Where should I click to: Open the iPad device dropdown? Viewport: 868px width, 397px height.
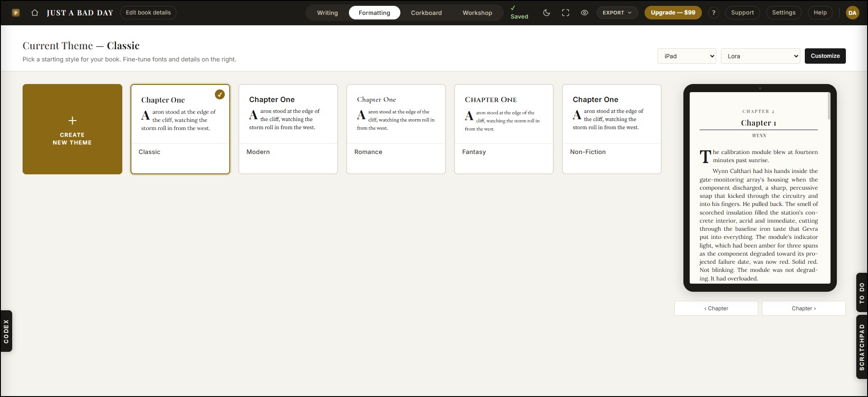pos(687,56)
